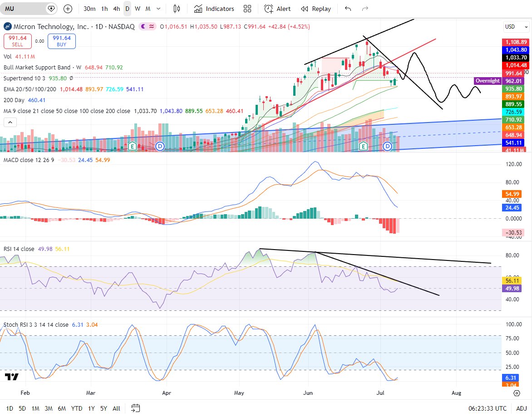The width and height of the screenshot is (532, 417).
Task: Click the MACD close 12 26 9 legend
Action: (x=29, y=160)
